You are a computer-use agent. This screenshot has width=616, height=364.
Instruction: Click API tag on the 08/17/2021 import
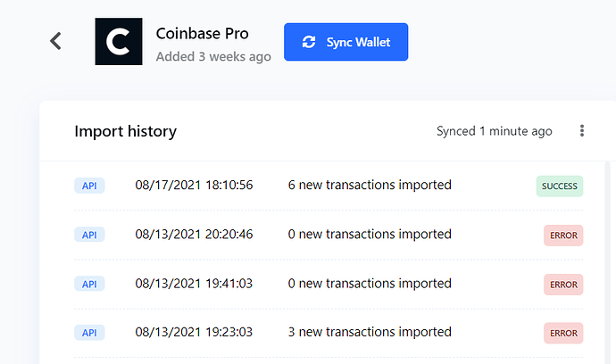point(89,186)
